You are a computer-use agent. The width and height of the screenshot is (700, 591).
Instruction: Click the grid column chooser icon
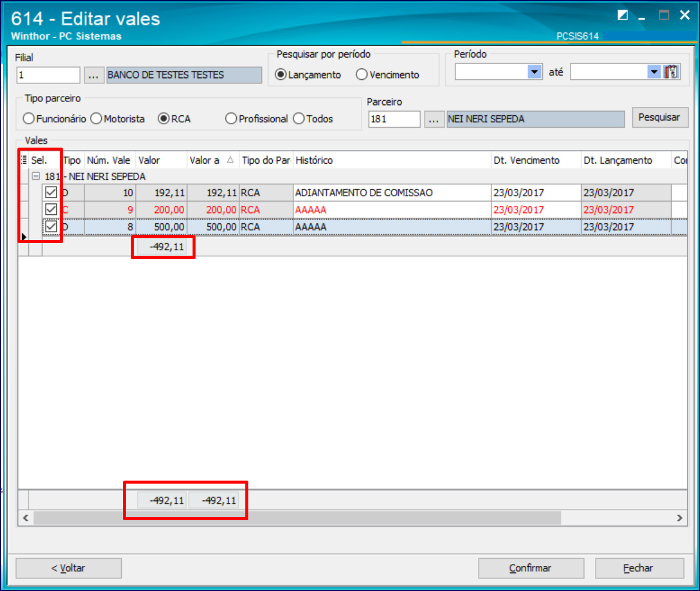pyautogui.click(x=23, y=160)
